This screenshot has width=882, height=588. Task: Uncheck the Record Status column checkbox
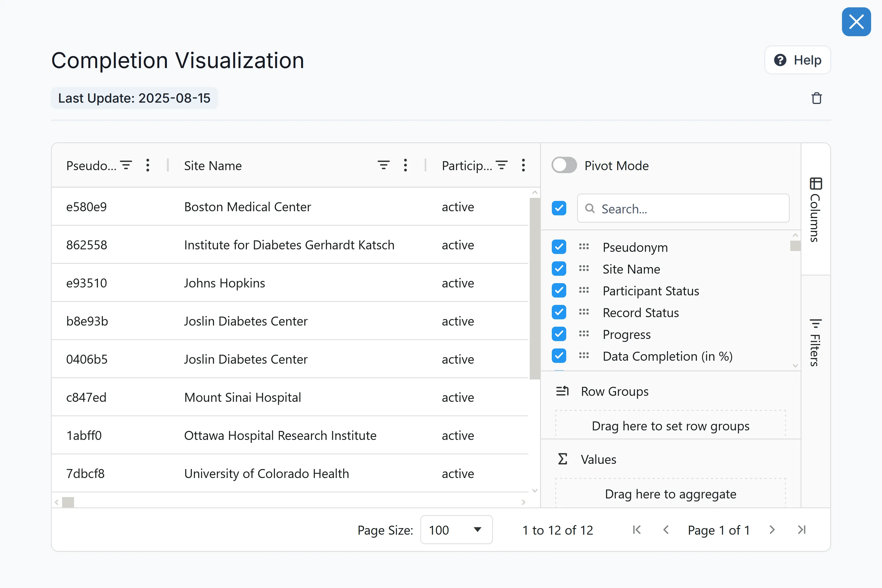point(559,312)
